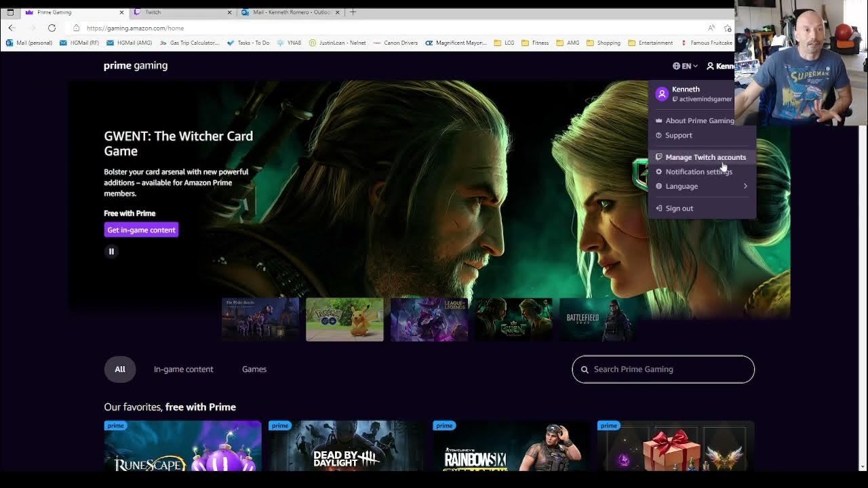868x488 pixels.
Task: Open the Rainbow Six offer card
Action: 511,446
